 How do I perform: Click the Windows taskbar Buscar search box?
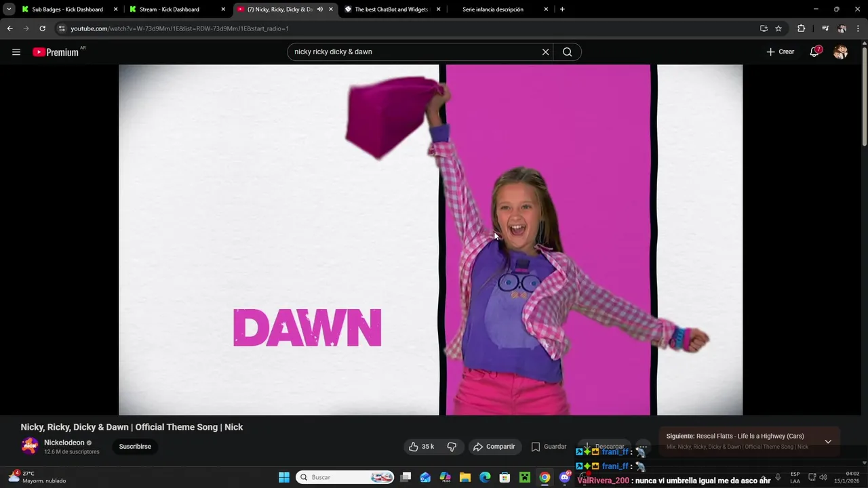coord(346,477)
